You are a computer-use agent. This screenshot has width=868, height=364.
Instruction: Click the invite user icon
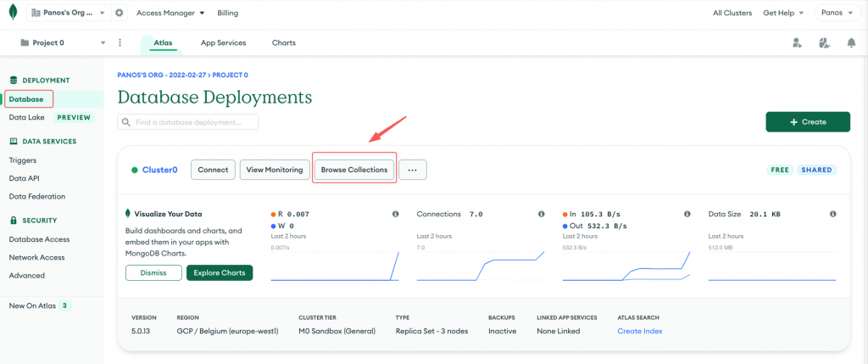coord(797,43)
